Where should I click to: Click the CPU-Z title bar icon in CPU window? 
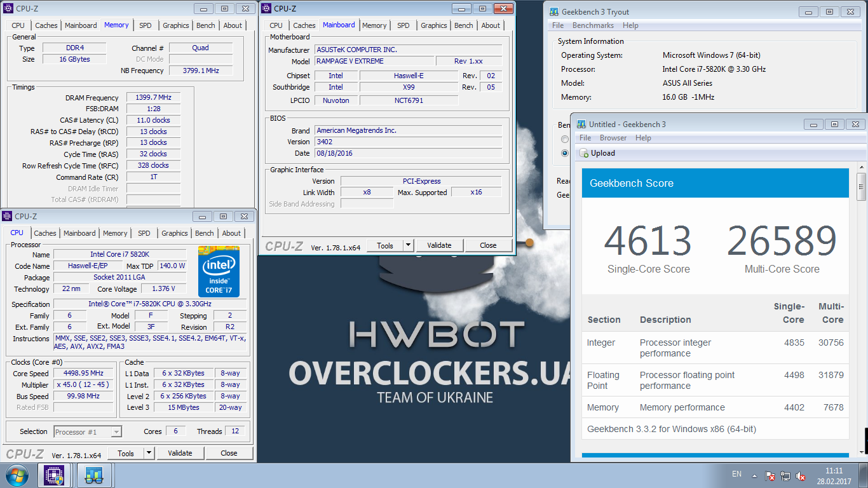[x=8, y=217]
